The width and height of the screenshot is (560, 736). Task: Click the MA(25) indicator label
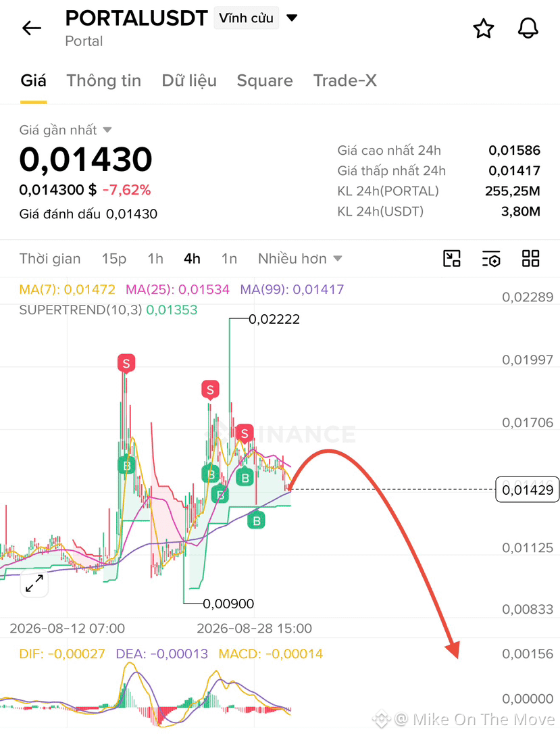tap(177, 289)
